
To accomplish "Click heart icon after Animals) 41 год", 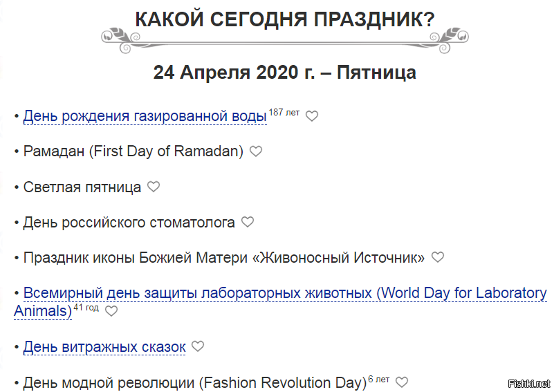I will click(111, 311).
